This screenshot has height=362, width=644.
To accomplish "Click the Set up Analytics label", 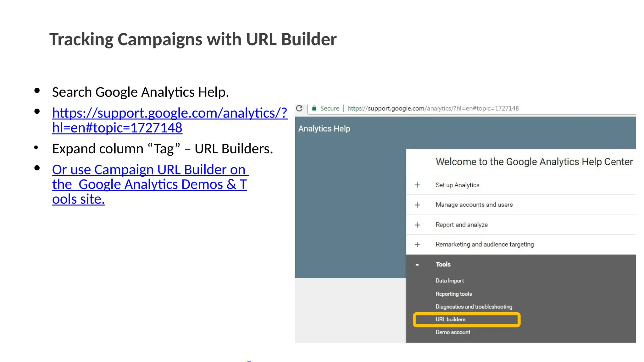I will coord(457,185).
